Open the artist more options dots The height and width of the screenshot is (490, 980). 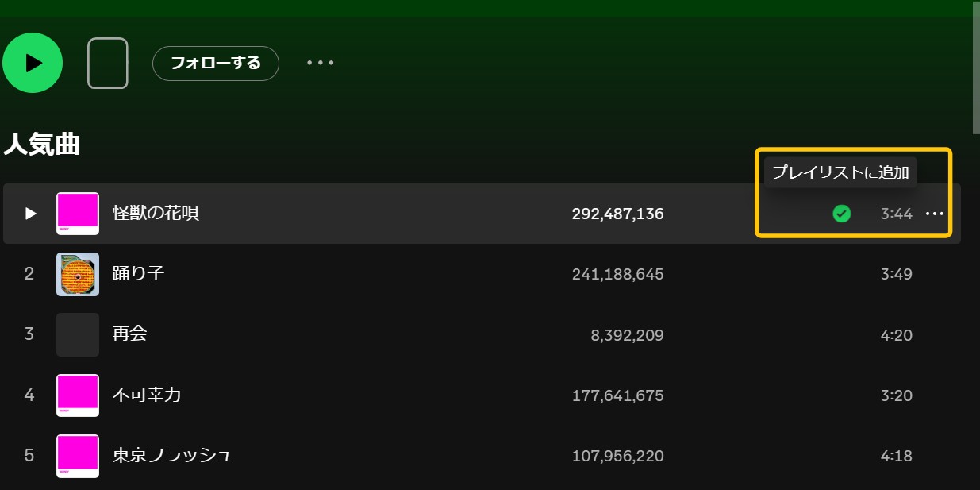click(x=321, y=63)
